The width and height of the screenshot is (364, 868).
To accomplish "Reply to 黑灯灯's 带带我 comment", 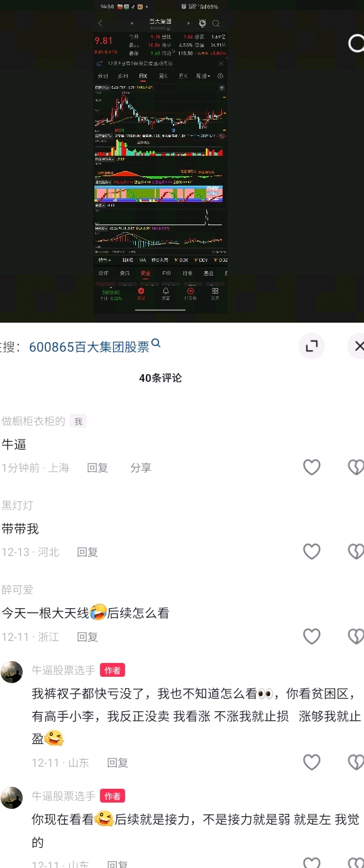I will (x=87, y=552).
